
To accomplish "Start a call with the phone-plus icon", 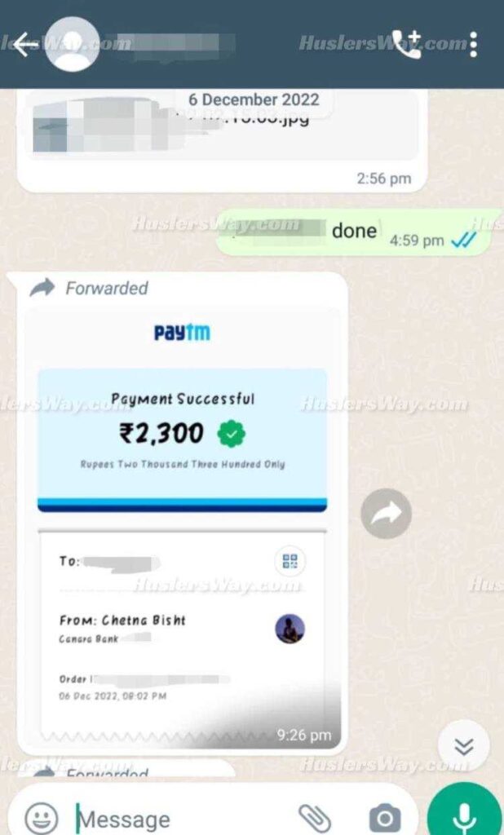I will tap(406, 44).
